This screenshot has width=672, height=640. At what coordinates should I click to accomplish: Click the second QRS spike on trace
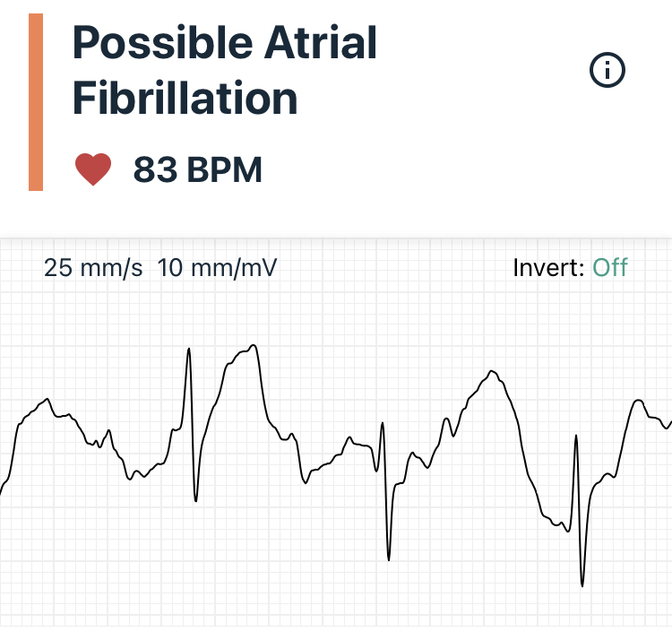pyautogui.click(x=383, y=424)
